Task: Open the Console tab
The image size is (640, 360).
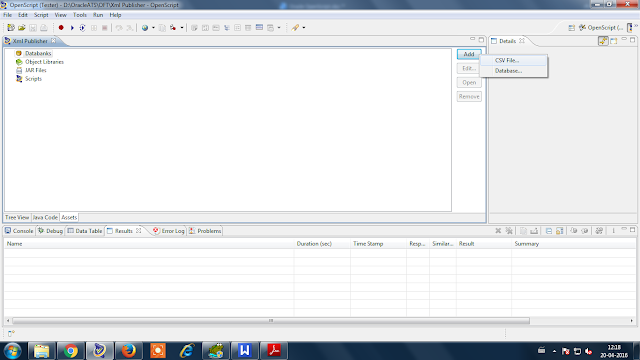Action: (19, 231)
